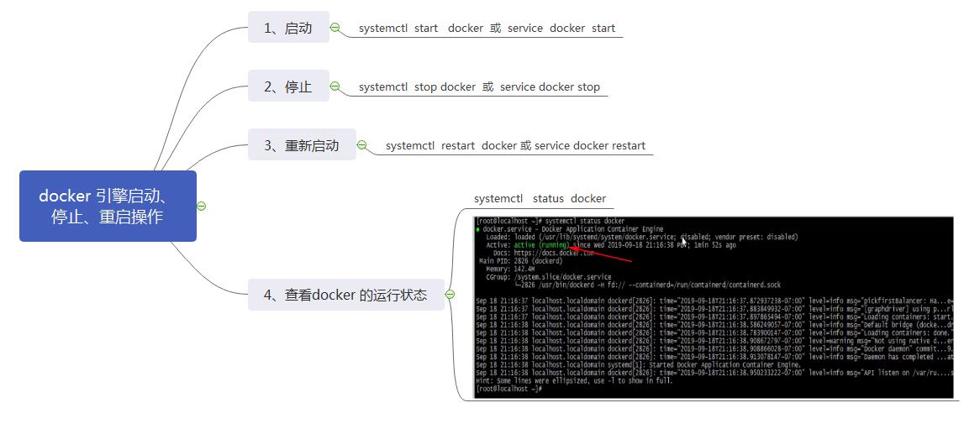Select the 2、停止 node
This screenshot has height=429, width=980.
point(288,86)
